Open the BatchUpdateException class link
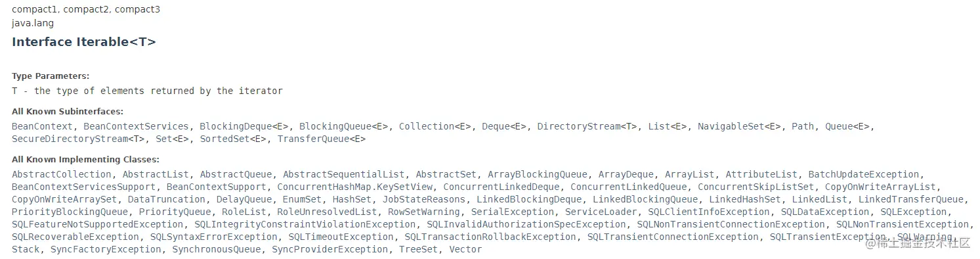 [x=864, y=174]
